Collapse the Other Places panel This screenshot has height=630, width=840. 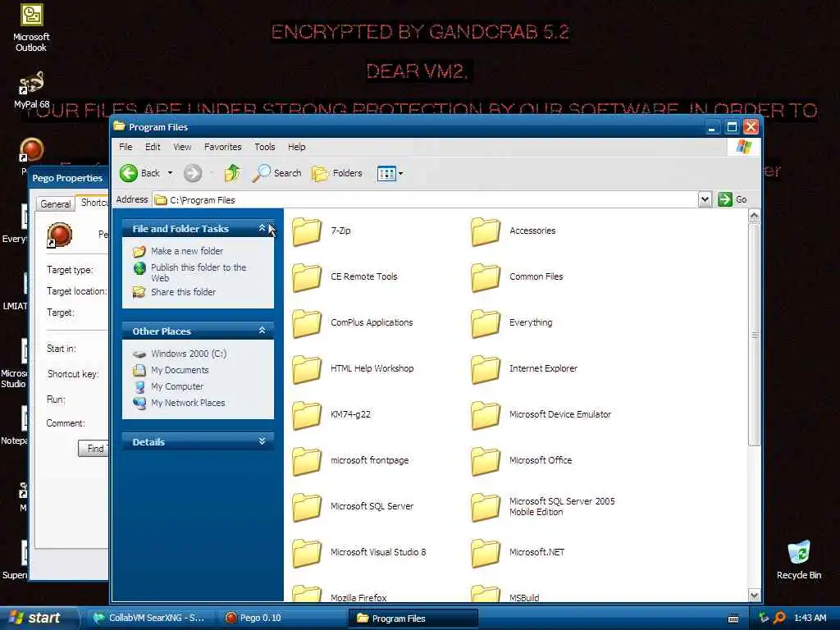(262, 331)
